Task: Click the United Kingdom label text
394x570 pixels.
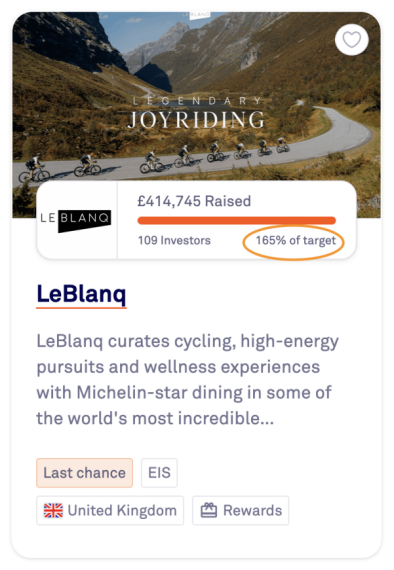Action: pos(122,510)
